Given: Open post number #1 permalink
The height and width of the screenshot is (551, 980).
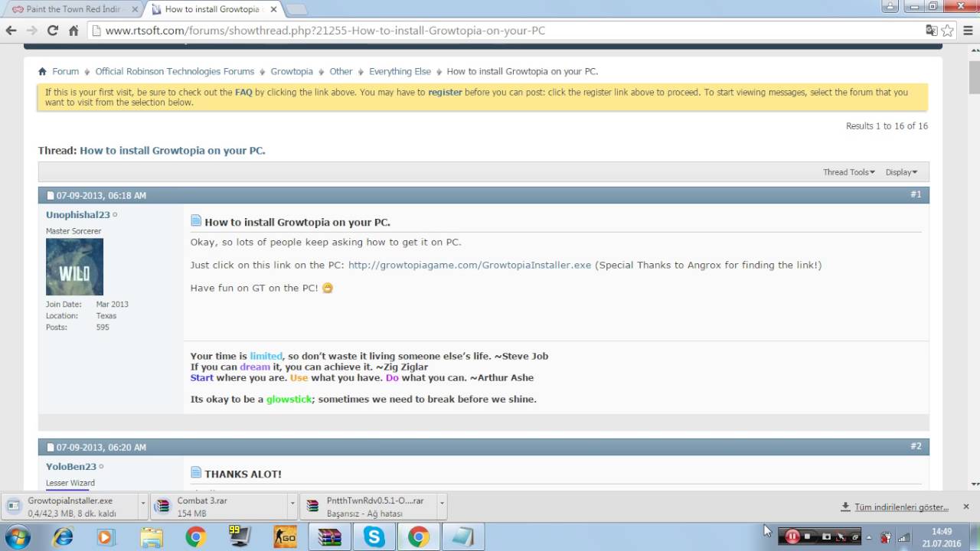Looking at the screenshot, I should (916, 194).
